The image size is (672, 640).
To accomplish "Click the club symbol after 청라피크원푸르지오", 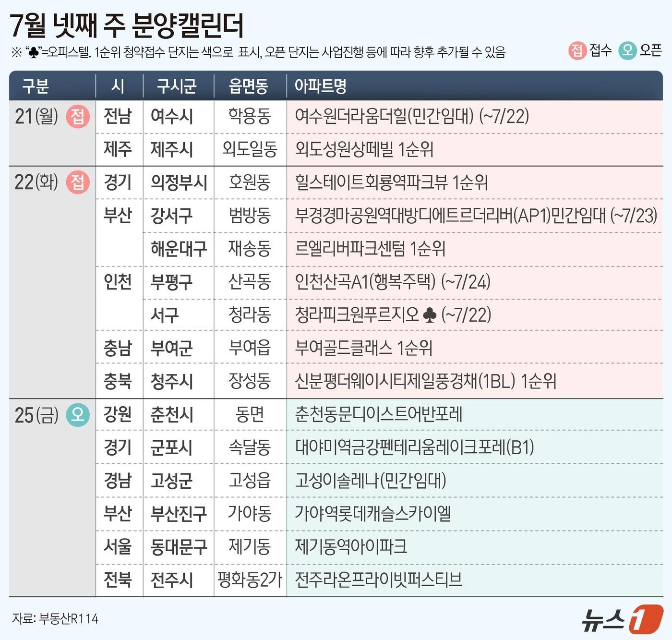I will click(430, 315).
